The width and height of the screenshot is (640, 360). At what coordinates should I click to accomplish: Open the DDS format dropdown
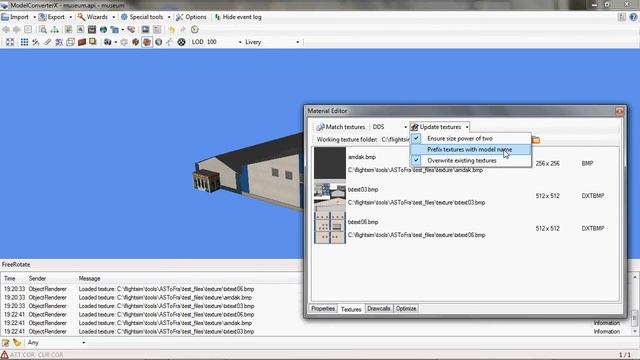coord(389,127)
